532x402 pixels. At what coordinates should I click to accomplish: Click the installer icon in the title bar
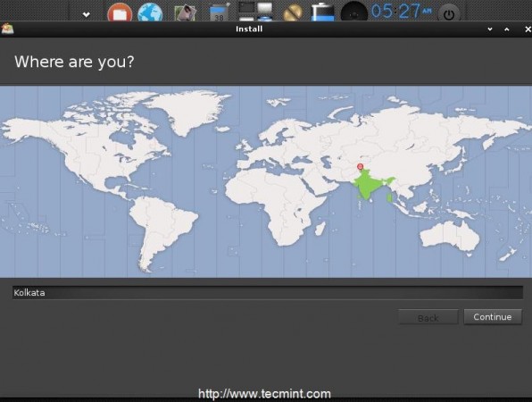click(x=7, y=29)
